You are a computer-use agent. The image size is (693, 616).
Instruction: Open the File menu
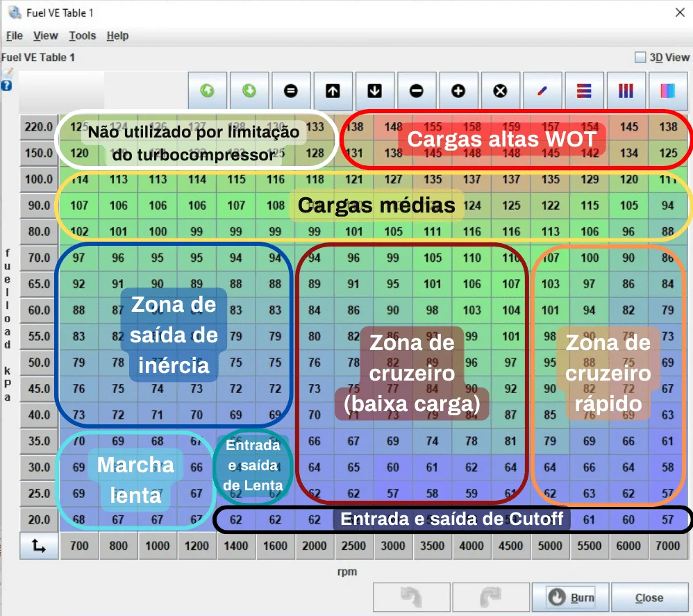pos(14,35)
